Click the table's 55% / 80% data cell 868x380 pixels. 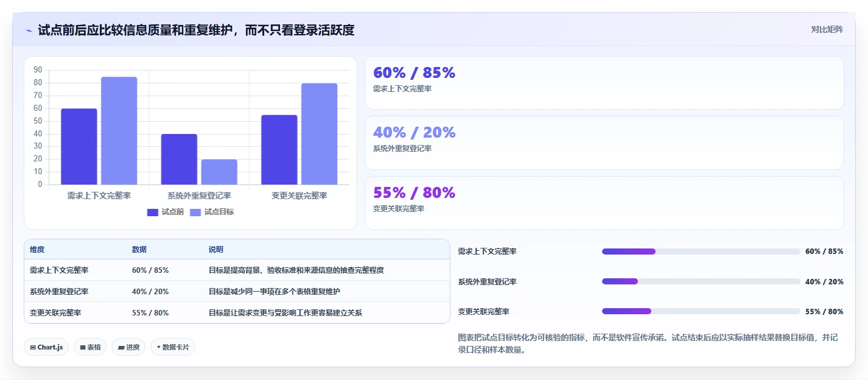(150, 313)
